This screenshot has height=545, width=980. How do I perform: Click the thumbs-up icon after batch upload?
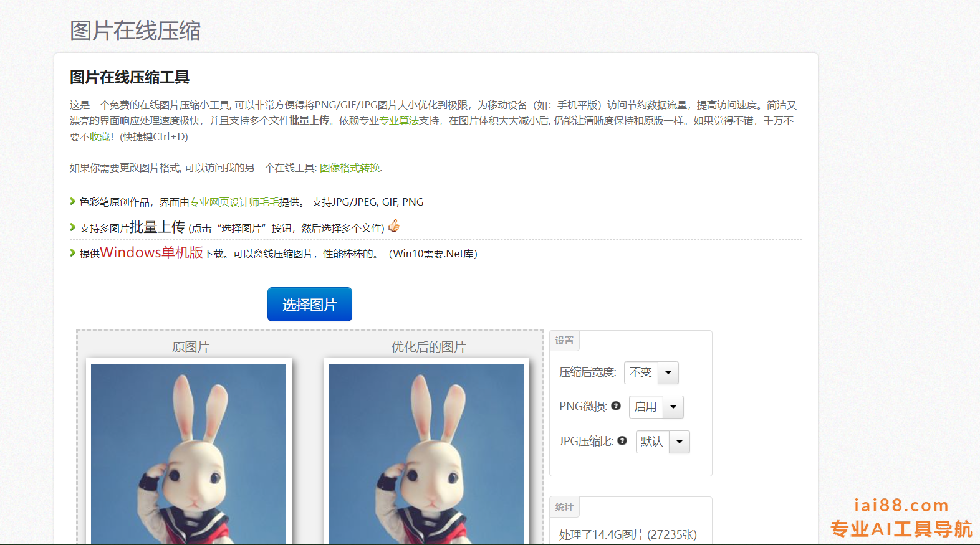(x=393, y=226)
